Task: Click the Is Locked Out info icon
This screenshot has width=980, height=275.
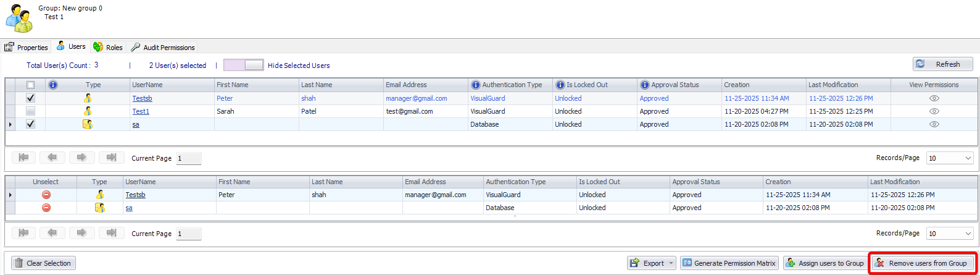Action: tap(560, 85)
